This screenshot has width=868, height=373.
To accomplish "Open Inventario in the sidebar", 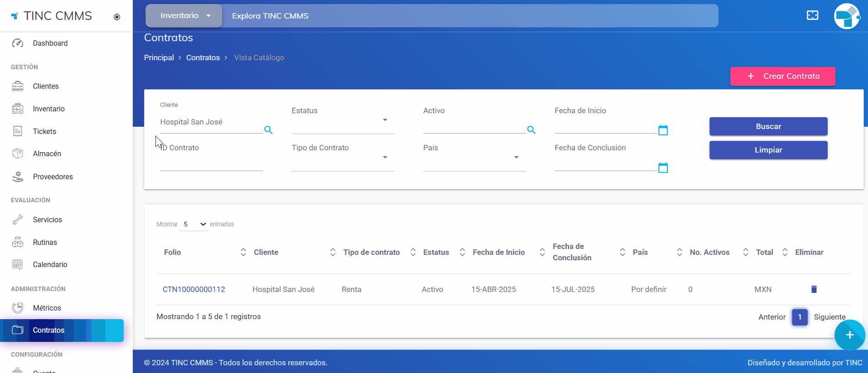I will [49, 109].
